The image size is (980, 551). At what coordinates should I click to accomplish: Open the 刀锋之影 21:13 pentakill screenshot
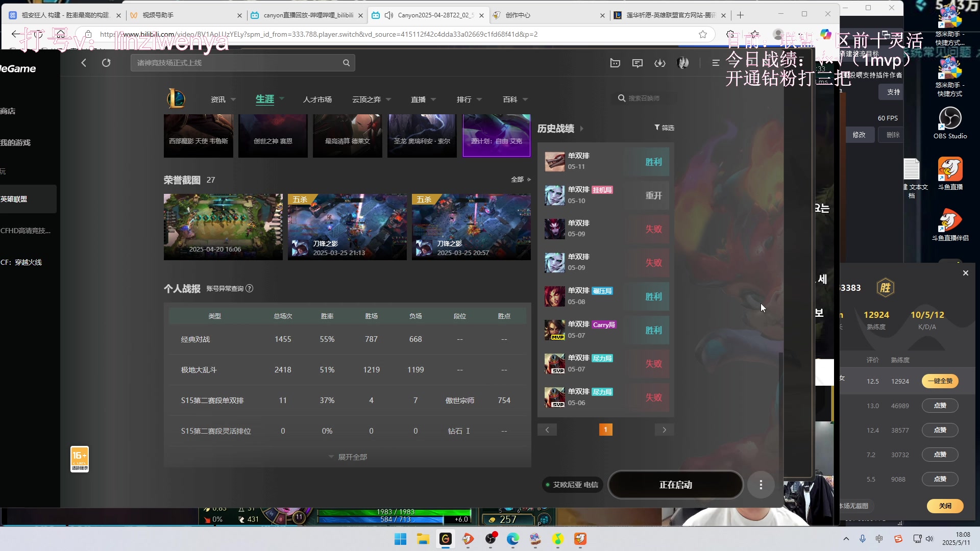pyautogui.click(x=347, y=227)
